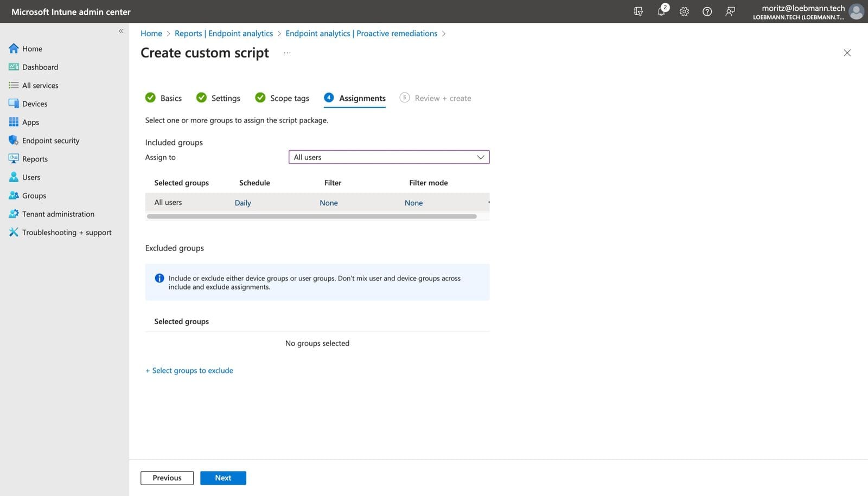Open Devices via its sidebar icon
The height and width of the screenshot is (496, 868).
click(14, 104)
